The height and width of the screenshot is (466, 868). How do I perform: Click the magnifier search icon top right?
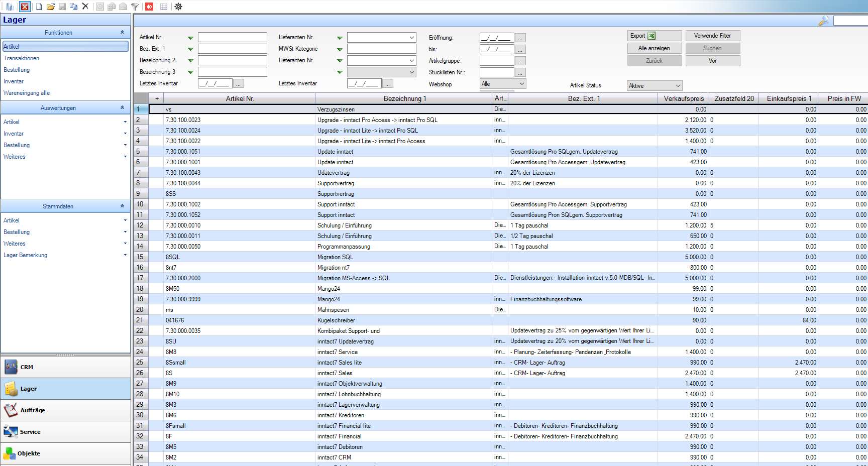(824, 21)
